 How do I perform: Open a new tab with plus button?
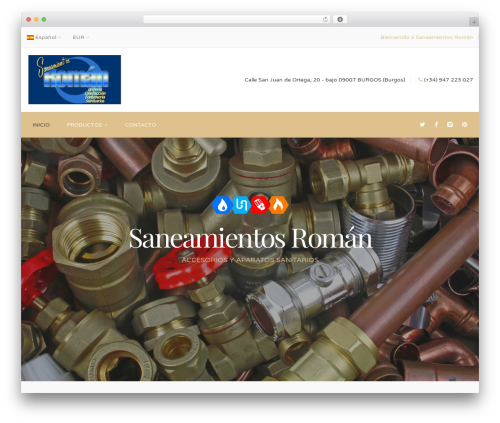point(474,22)
